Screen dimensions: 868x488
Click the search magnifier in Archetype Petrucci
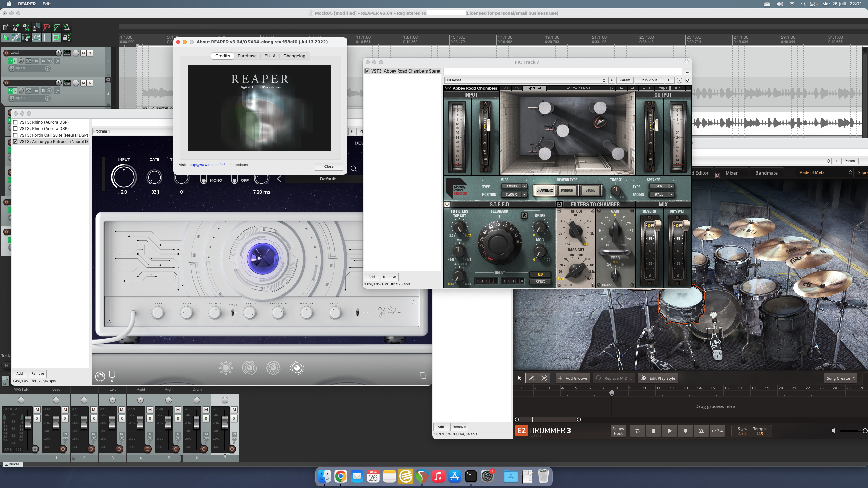[x=353, y=169]
